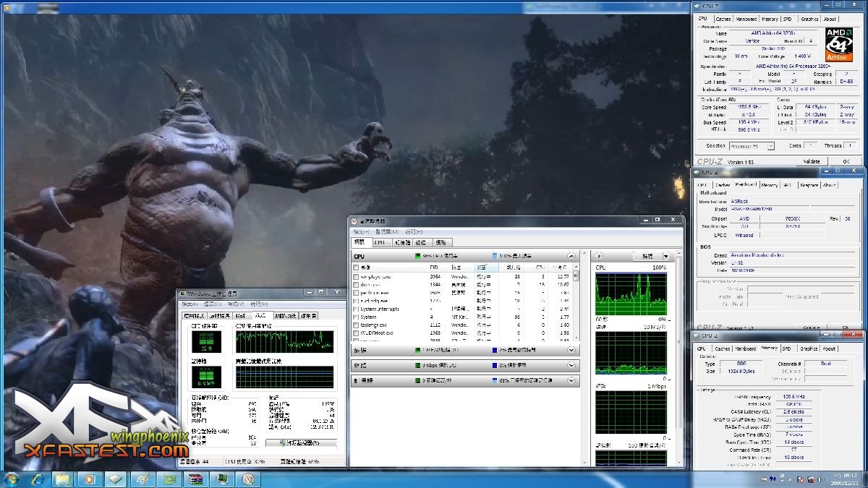Expand the Disk section in Resource Monitor

571,349
